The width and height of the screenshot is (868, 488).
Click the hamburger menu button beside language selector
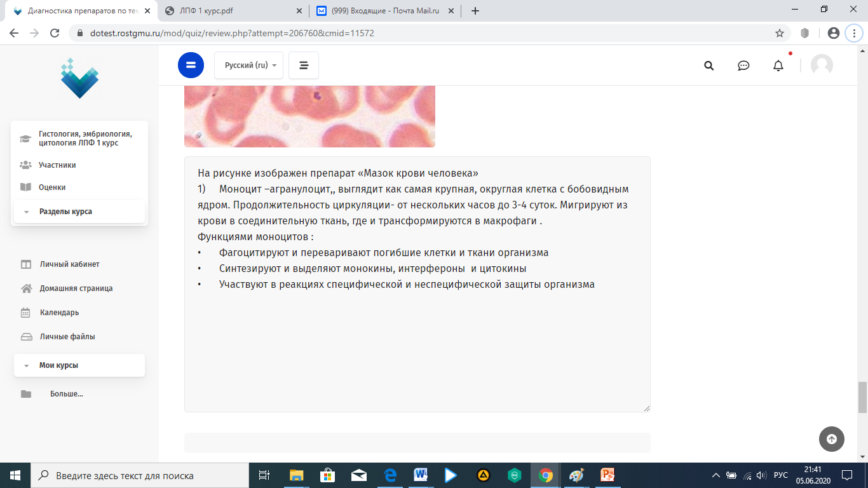pyautogui.click(x=304, y=65)
